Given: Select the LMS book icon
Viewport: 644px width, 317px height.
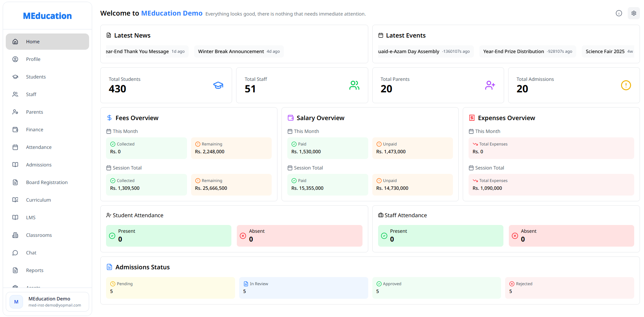Looking at the screenshot, I should click(x=15, y=217).
